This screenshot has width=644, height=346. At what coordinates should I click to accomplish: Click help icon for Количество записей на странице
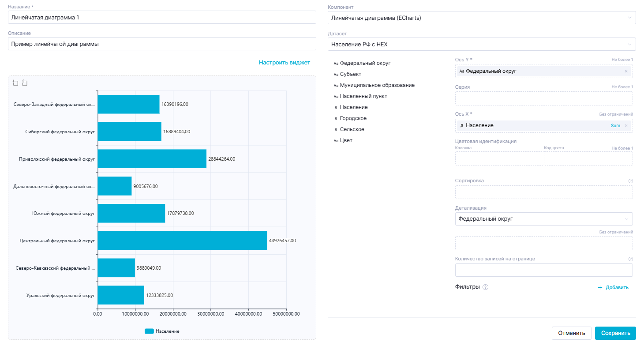[x=630, y=259]
